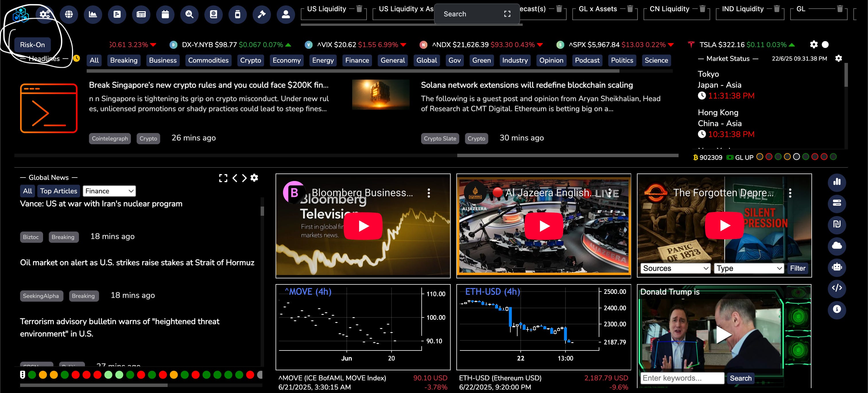Open Market Status settings gear
Screen dimensions: 868x393
coord(839,58)
